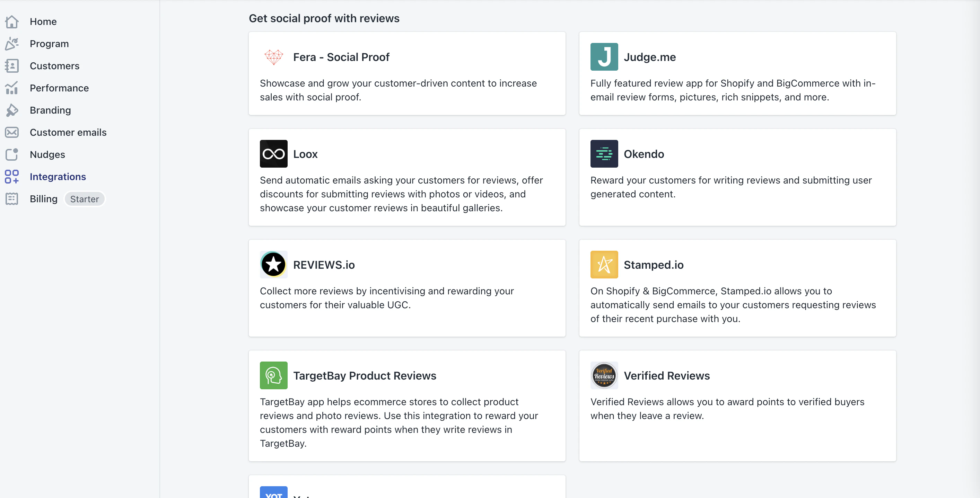
Task: Click the Customer emails envelope icon
Action: click(x=12, y=132)
